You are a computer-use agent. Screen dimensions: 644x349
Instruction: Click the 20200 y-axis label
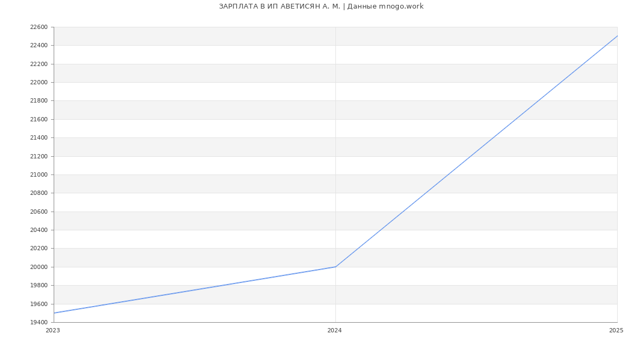(x=39, y=248)
